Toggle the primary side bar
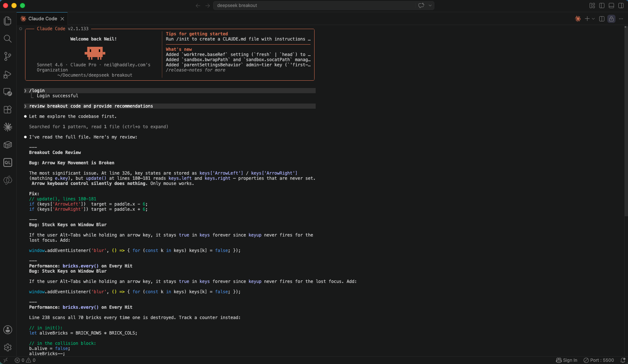Screen dimensions: 628x364 click(x=602, y=6)
